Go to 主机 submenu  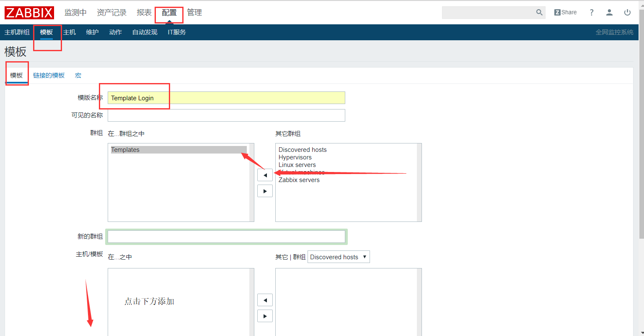pos(70,32)
